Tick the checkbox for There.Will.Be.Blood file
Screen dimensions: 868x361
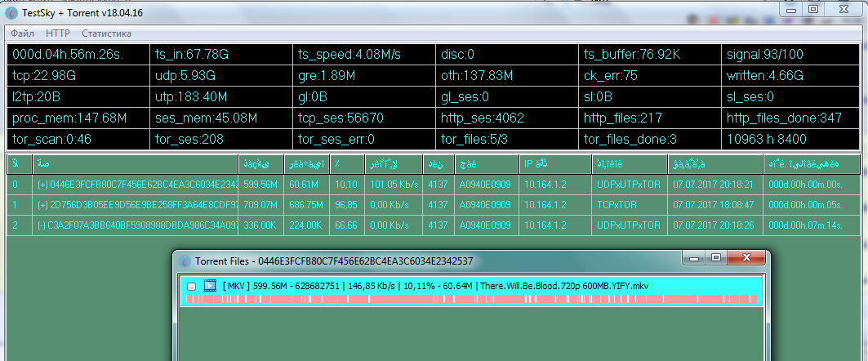click(x=191, y=287)
